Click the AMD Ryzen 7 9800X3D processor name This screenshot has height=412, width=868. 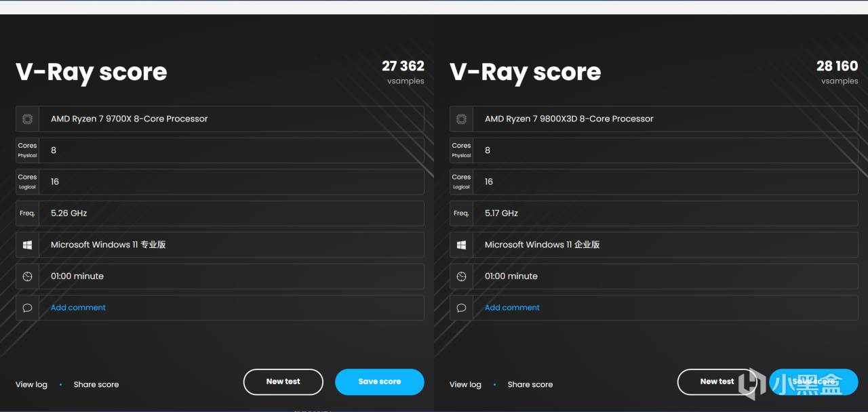click(x=569, y=119)
